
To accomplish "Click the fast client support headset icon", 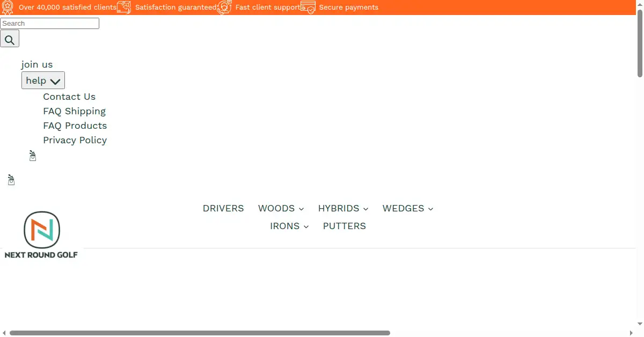I will pyautogui.click(x=224, y=7).
